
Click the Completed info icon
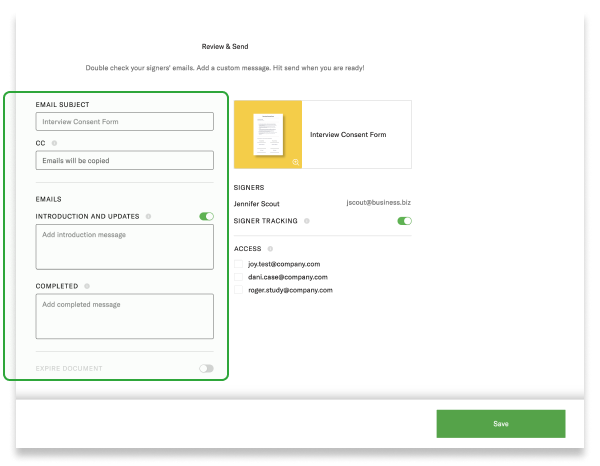87,286
